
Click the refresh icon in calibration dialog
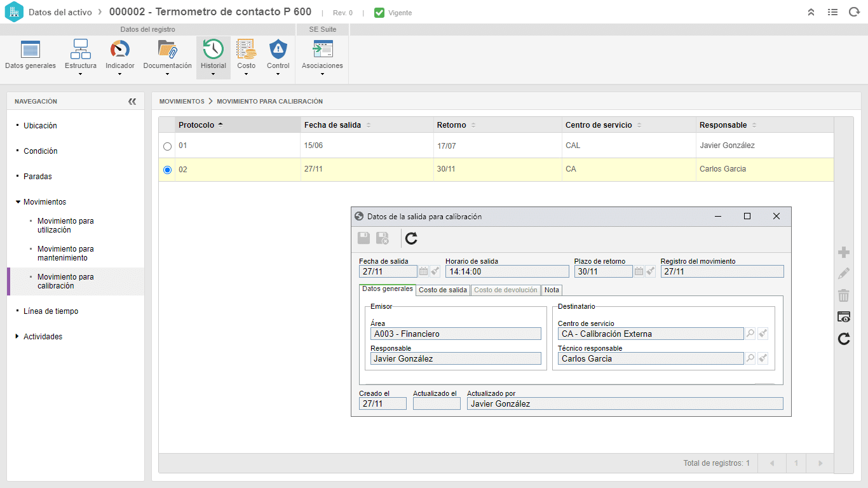coord(411,238)
